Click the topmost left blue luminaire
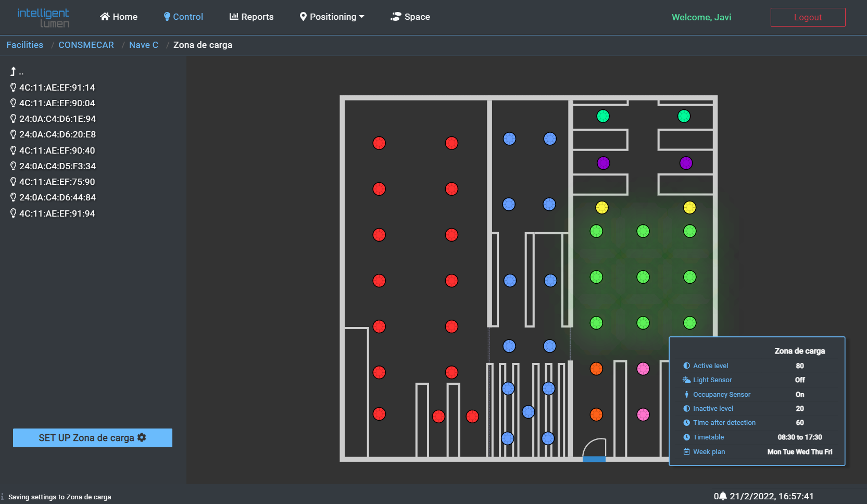The width and height of the screenshot is (867, 504). tap(510, 138)
